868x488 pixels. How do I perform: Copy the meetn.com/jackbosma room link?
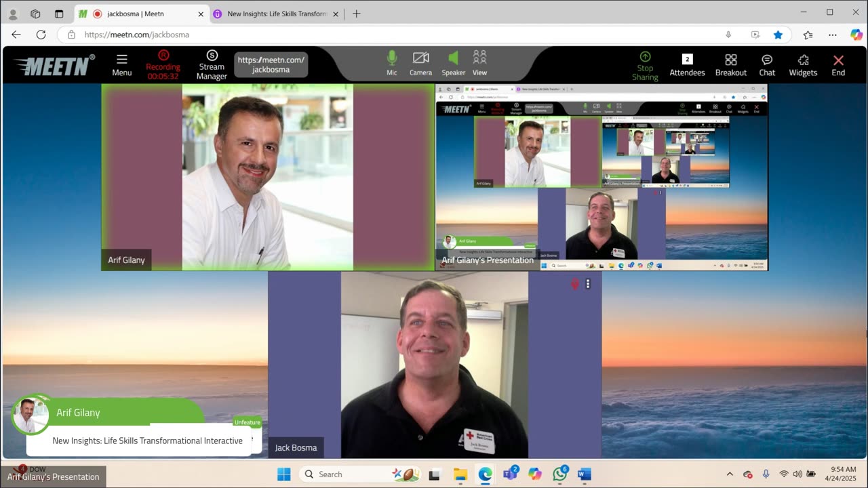click(x=271, y=64)
